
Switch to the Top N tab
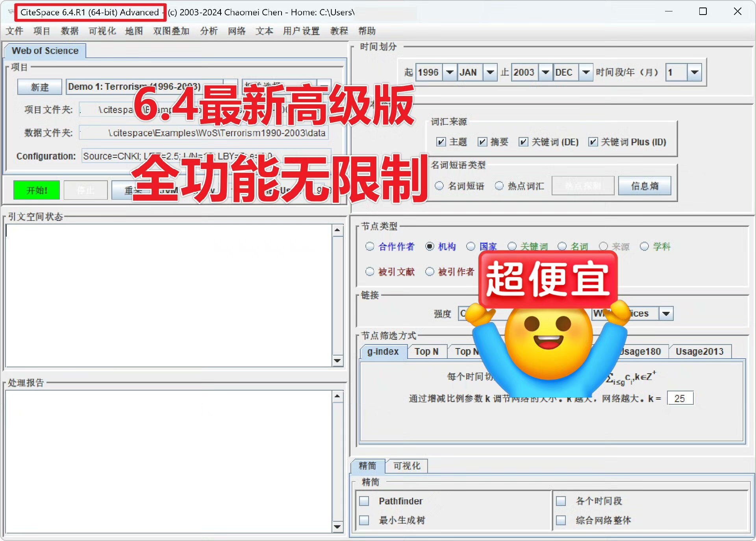[x=426, y=351]
